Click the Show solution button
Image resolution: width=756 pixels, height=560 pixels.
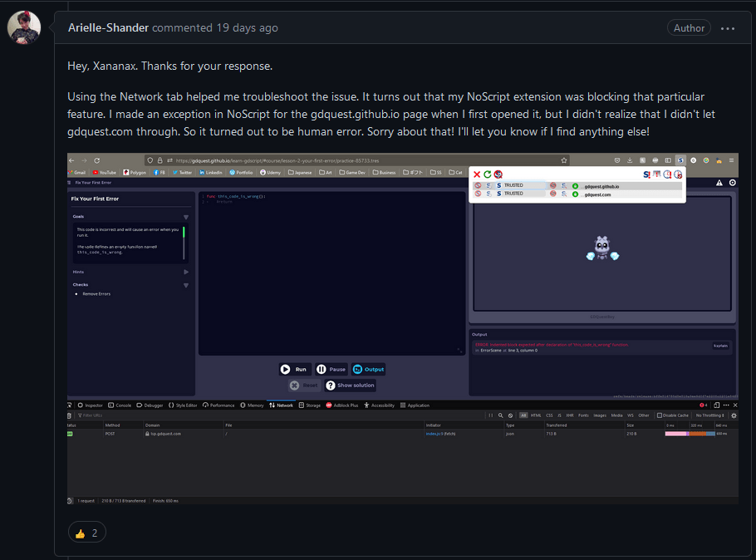[351, 386]
